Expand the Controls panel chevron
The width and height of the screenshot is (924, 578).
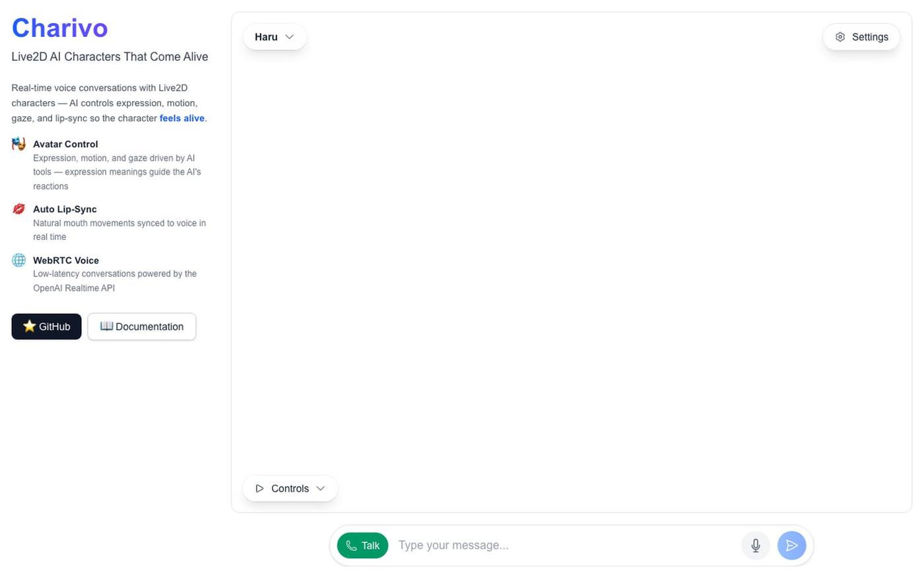coord(321,488)
